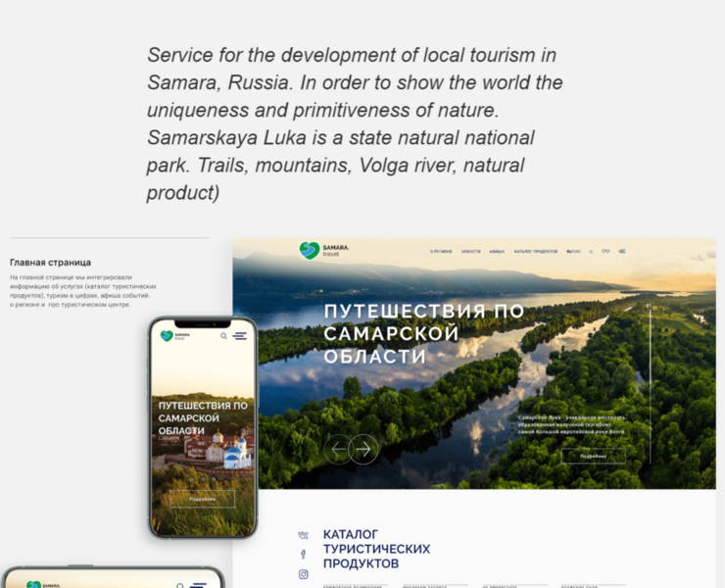Open 'О регионе' navigation item

pyautogui.click(x=441, y=252)
